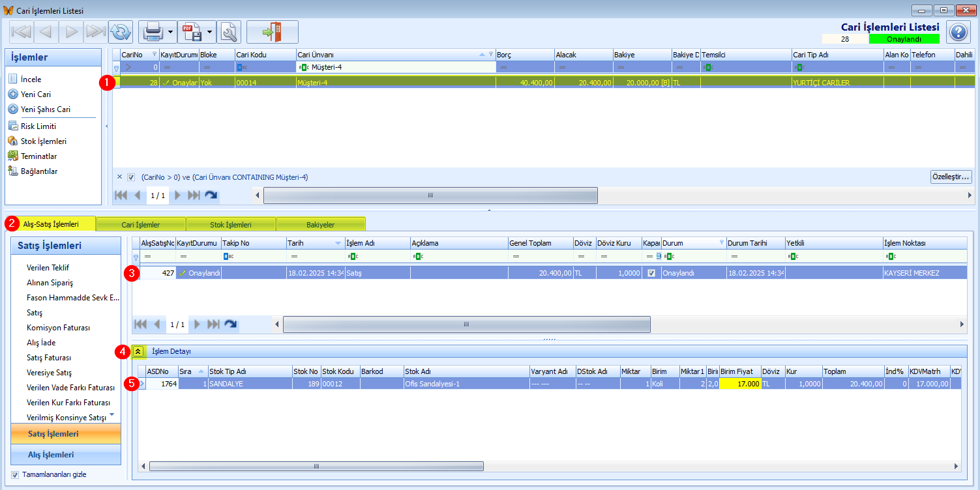Toggle the Tamamlananları gizle checkbox
980x490 pixels.
[15, 475]
